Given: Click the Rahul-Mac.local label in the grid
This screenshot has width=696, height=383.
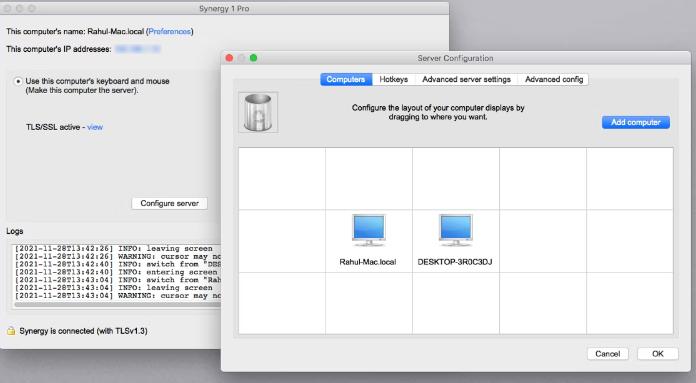Looking at the screenshot, I should tap(368, 262).
